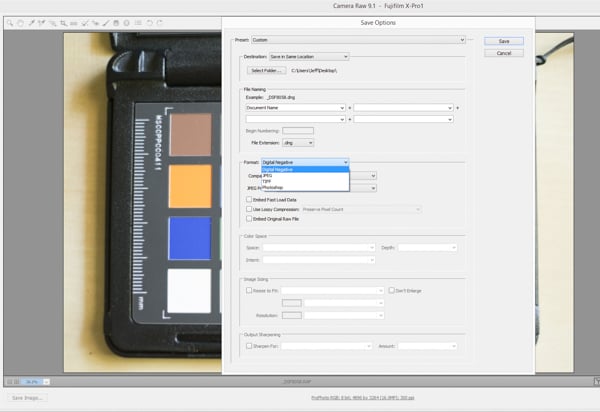Tick the Don't Enlarge checkbox
Viewport: 600px width, 412px height.
click(x=391, y=290)
